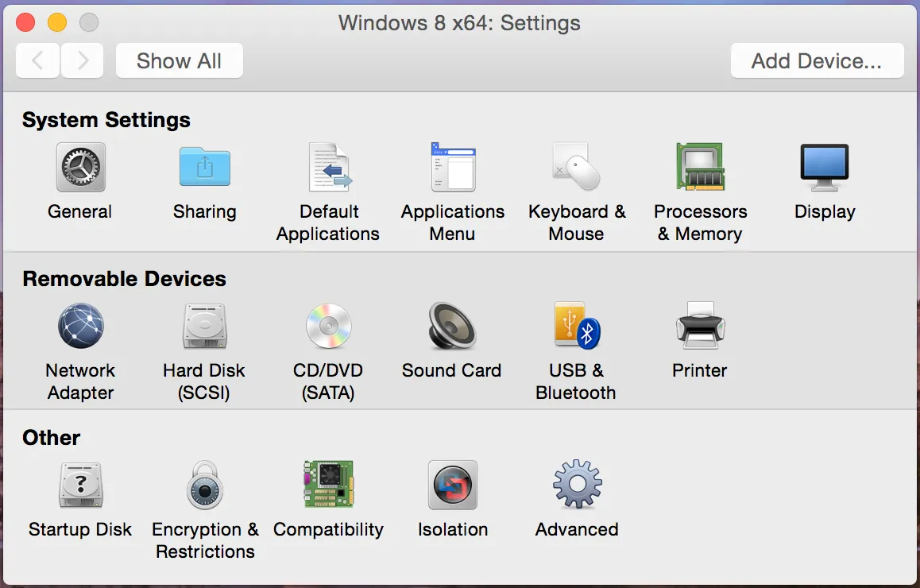
Task: Open the Applications Menu settings
Action: (453, 167)
